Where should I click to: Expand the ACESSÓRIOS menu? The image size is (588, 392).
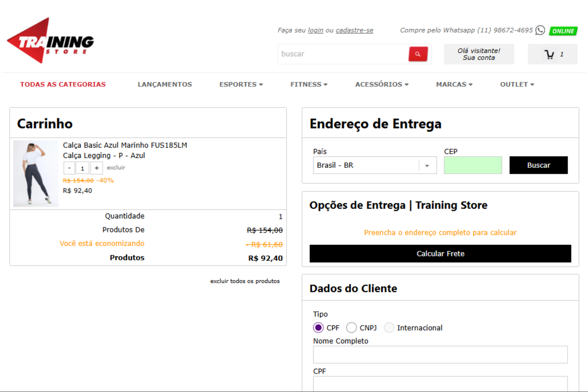[x=381, y=84]
